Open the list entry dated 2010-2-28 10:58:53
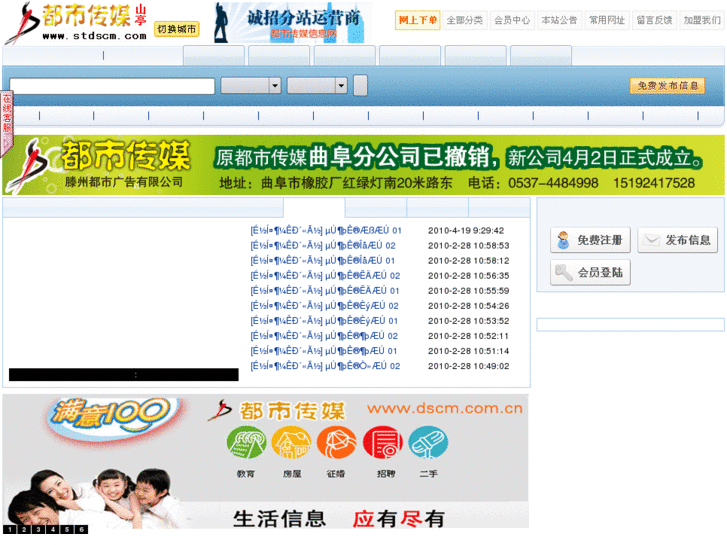Image resolution: width=727 pixels, height=545 pixels. pos(323,245)
